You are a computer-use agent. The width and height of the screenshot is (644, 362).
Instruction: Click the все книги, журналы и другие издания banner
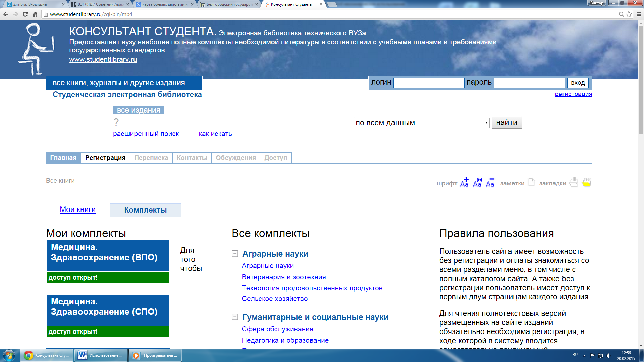[x=124, y=83]
